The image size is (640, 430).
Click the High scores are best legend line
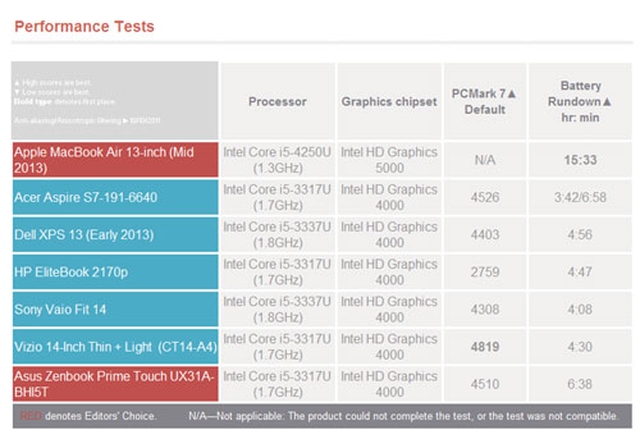coord(53,82)
